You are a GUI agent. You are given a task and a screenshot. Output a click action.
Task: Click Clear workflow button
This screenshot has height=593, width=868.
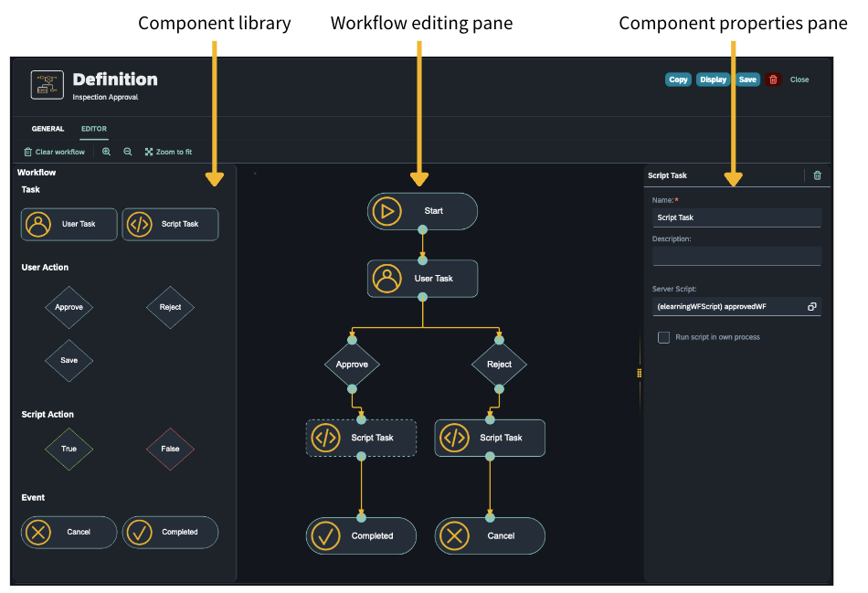click(x=54, y=152)
